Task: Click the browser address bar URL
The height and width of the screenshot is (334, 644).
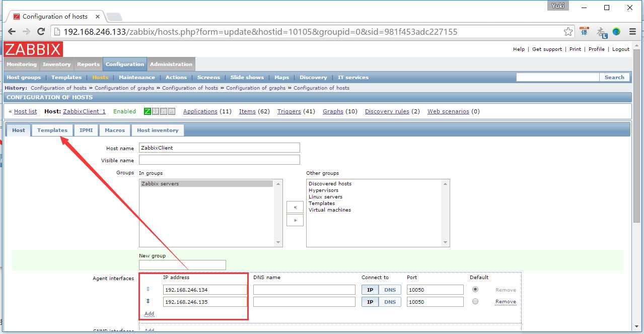Action: [x=261, y=32]
